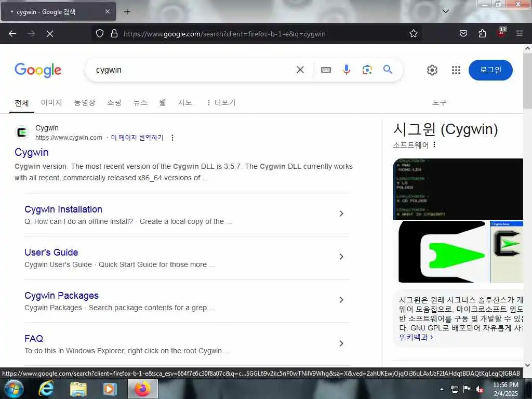Open the 위키백과 Wikipedia link
Image resolution: width=532 pixels, height=399 pixels.
click(x=416, y=337)
